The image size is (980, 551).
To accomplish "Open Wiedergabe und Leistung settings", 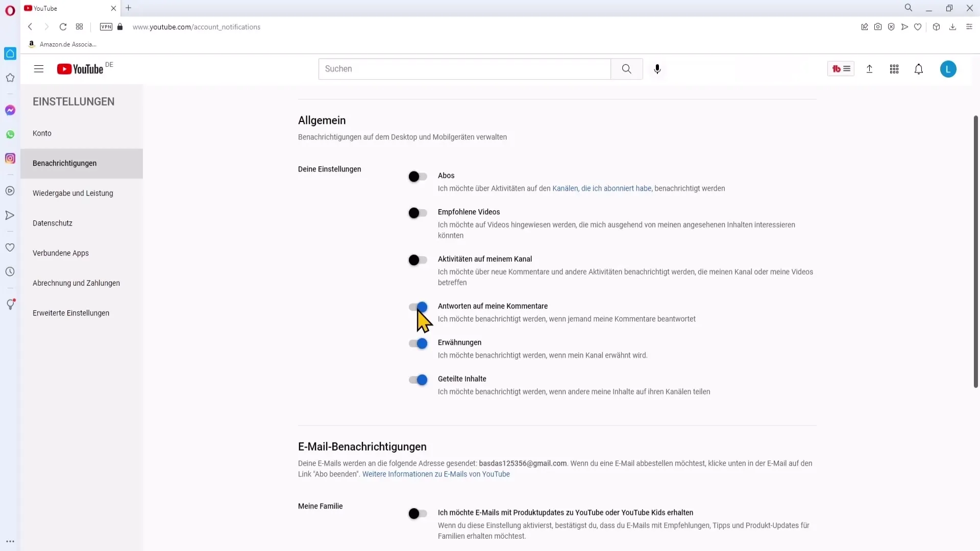I will 82,193.
